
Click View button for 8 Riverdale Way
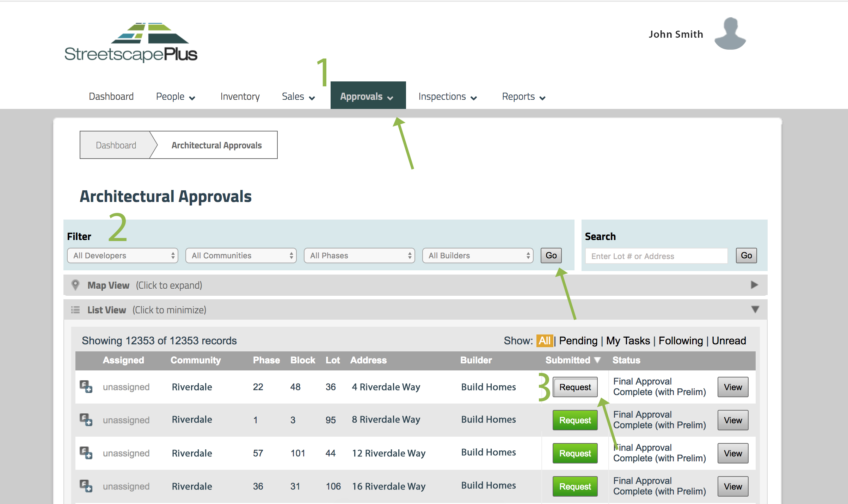tap(733, 420)
